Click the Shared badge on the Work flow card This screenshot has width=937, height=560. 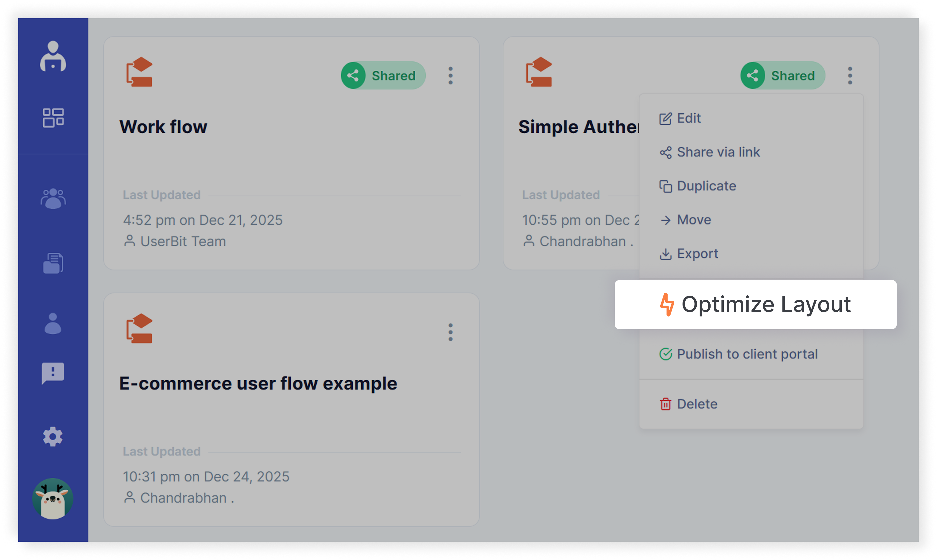tap(383, 75)
